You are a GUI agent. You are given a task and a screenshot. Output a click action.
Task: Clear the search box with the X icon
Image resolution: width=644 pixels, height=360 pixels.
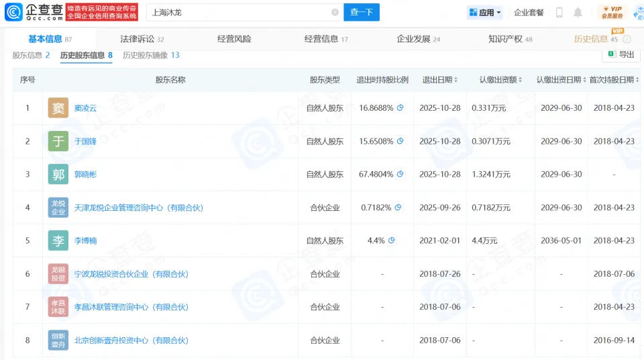(335, 12)
